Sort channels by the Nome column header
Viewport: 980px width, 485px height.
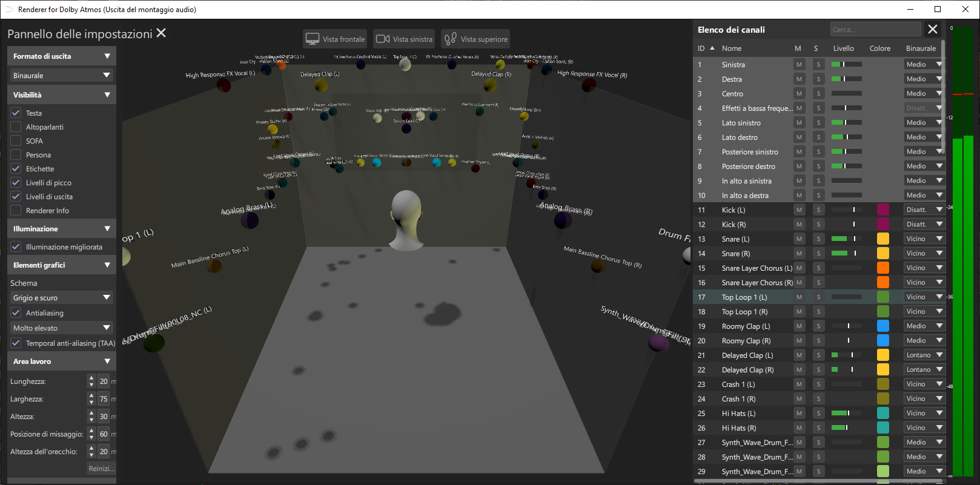coord(732,48)
